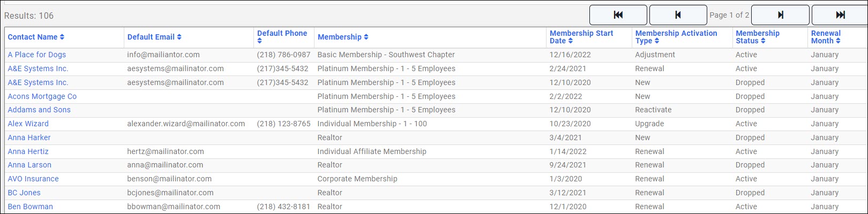
Task: Sort by Membership Status arrows
Action: 763,41
